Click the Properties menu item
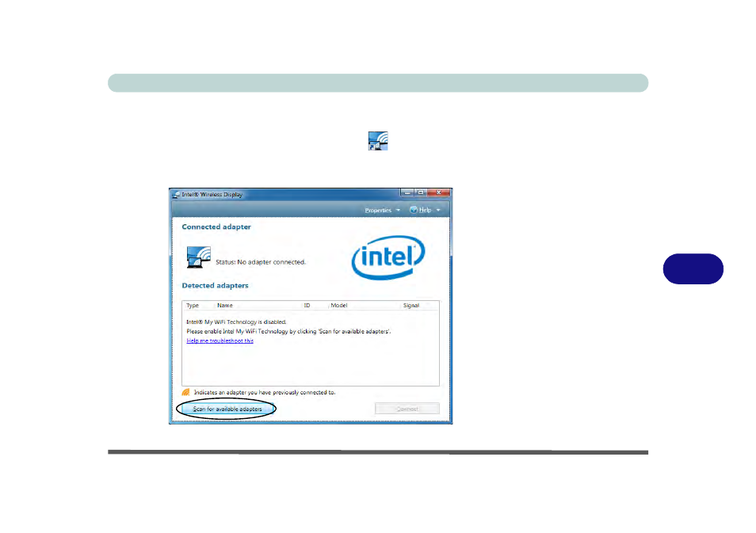Viewport: 756px width, 533px height. tap(379, 209)
